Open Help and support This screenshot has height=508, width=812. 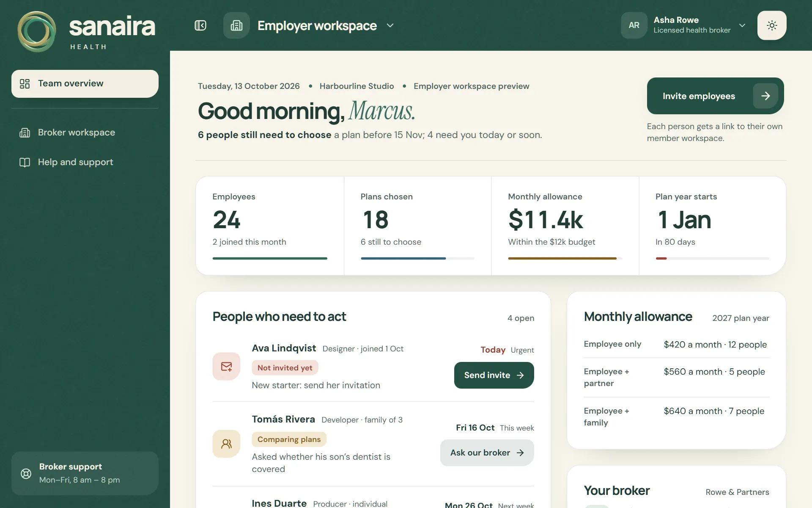(x=85, y=162)
